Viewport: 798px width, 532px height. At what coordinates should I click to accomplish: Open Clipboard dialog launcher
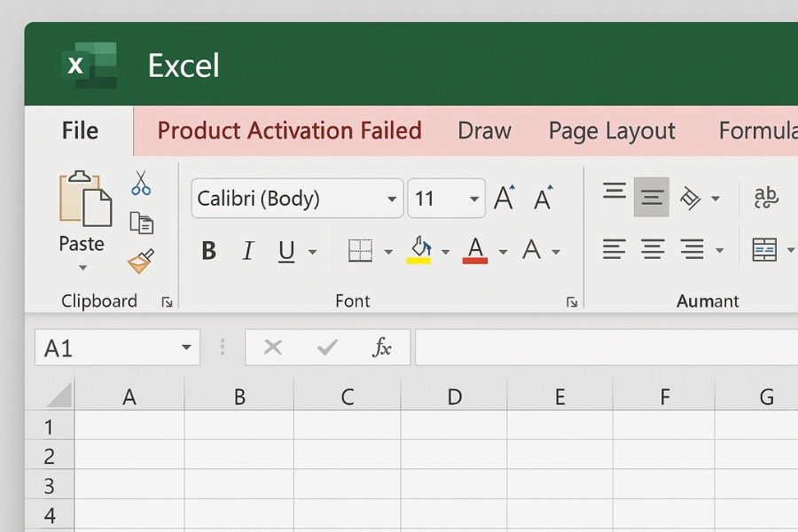[167, 303]
